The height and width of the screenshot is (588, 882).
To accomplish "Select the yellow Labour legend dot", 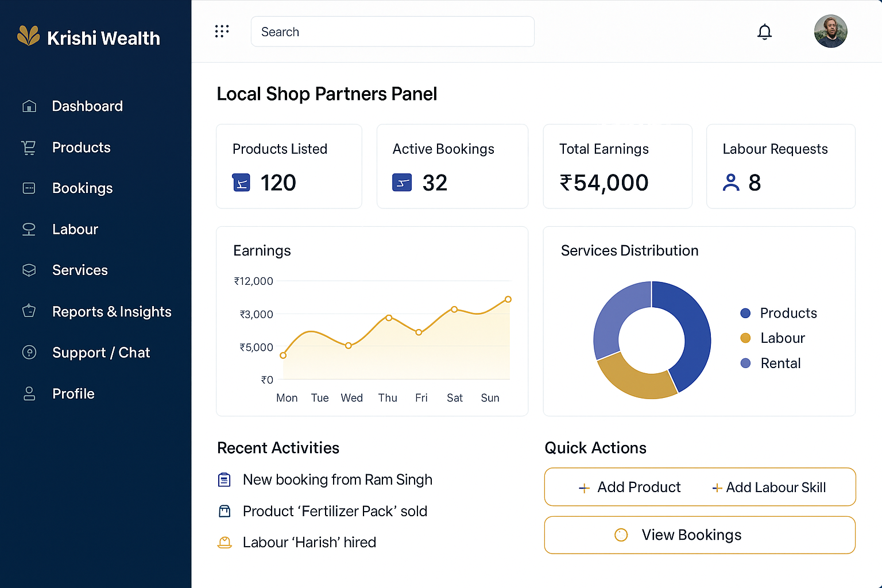I will [x=745, y=338].
